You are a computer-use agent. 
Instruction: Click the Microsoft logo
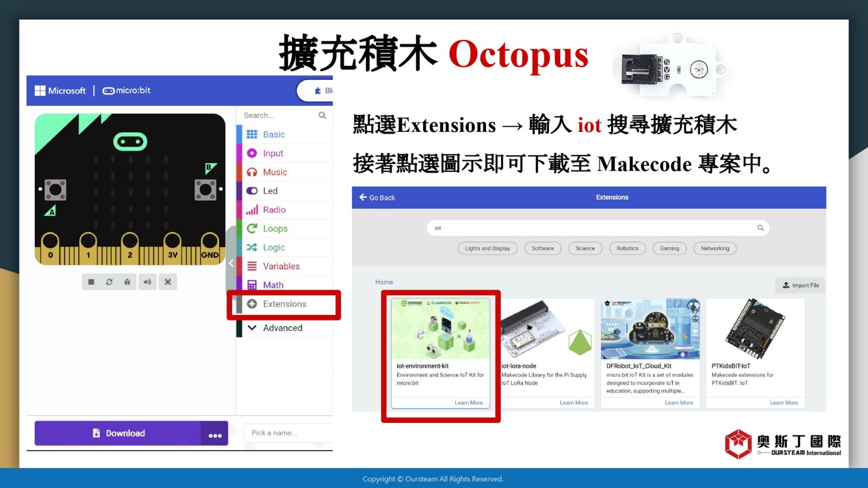click(60, 91)
